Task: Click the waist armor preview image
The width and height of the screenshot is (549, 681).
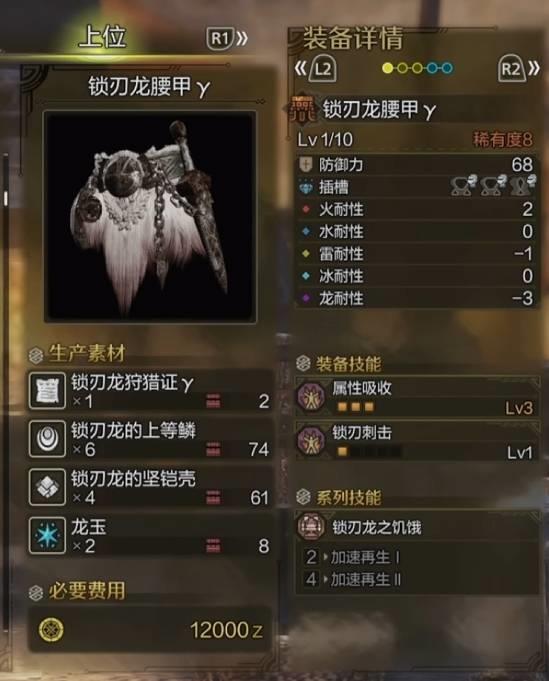Action: click(150, 216)
